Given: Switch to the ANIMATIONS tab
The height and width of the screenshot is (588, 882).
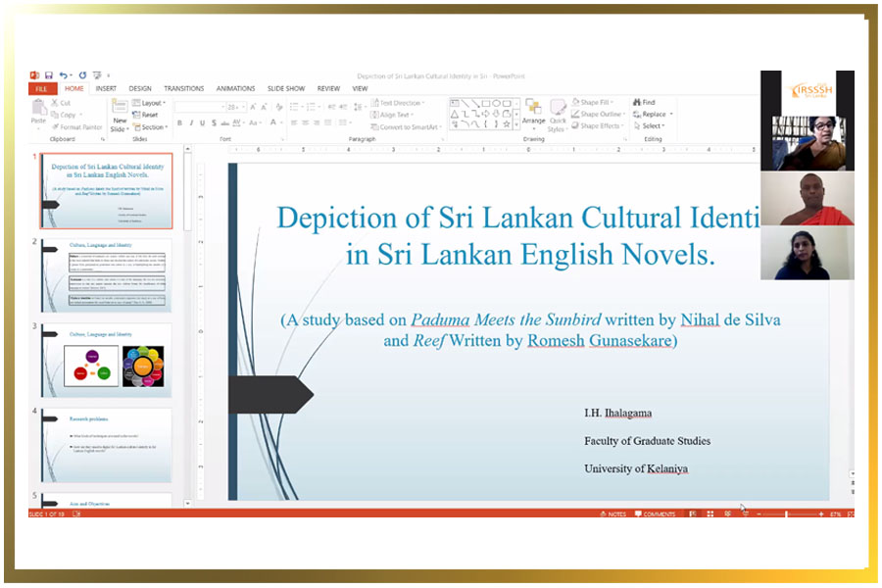Looking at the screenshot, I should click(235, 89).
